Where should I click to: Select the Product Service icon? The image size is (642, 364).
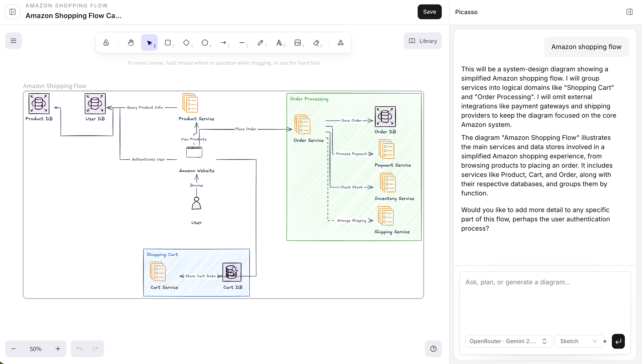(190, 103)
